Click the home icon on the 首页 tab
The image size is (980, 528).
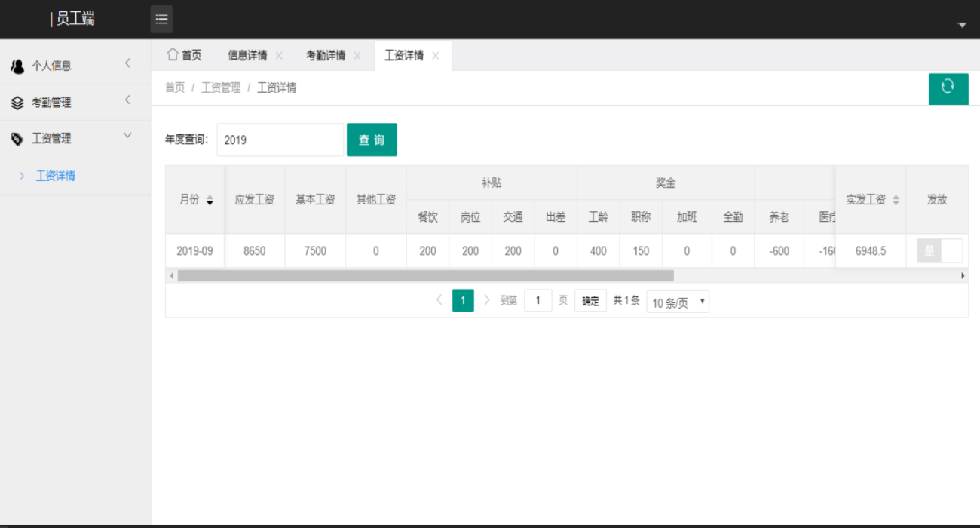171,54
